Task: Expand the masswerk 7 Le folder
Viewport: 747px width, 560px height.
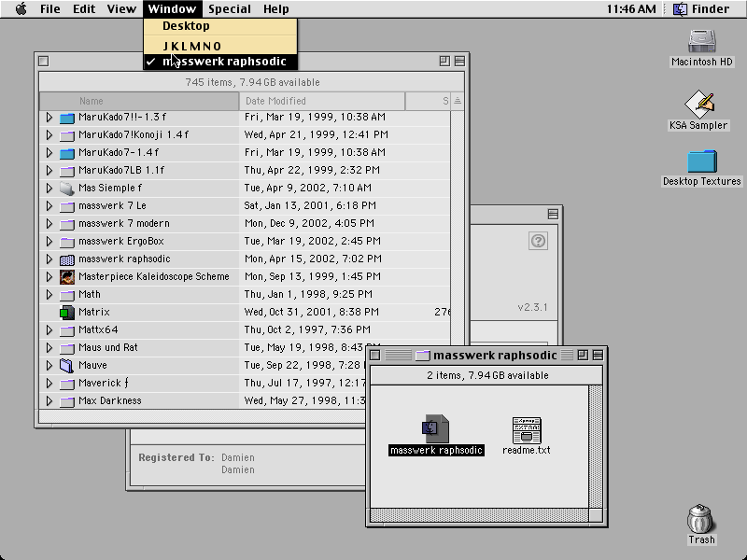Action: click(x=49, y=205)
